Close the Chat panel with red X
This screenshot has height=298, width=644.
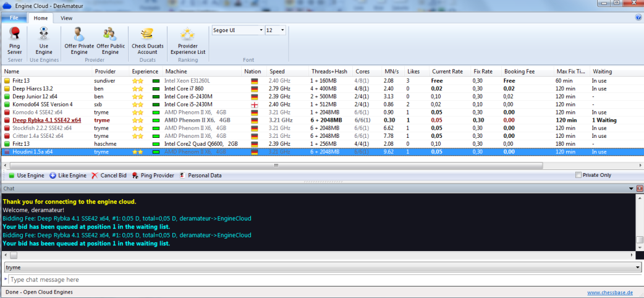[x=640, y=188]
